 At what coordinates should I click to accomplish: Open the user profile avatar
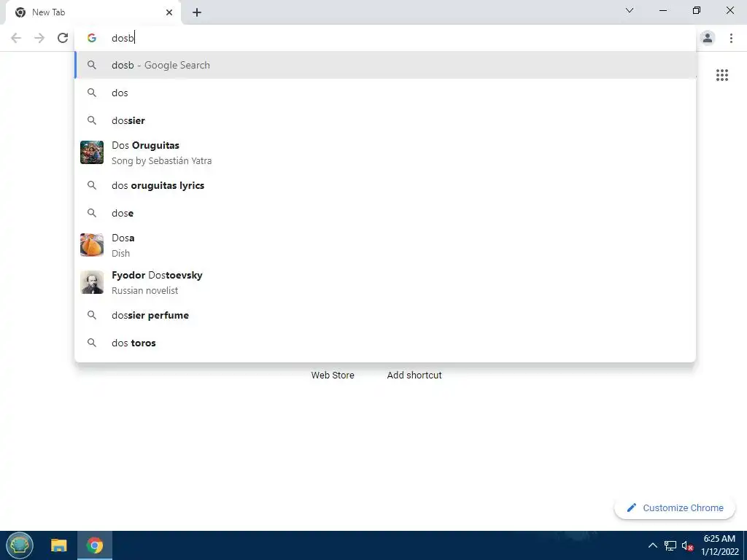coord(708,38)
